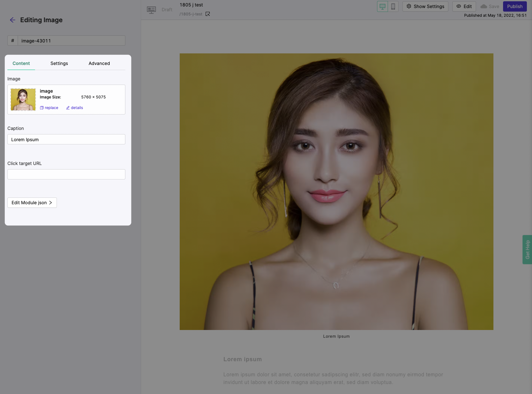This screenshot has width=532, height=394.
Task: Click the page layout icon beside Draft
Action: pos(151,10)
